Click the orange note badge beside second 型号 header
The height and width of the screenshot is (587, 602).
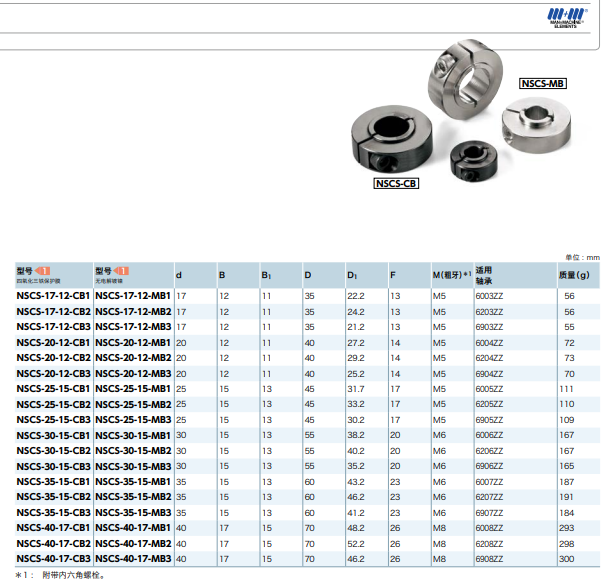pos(122,270)
